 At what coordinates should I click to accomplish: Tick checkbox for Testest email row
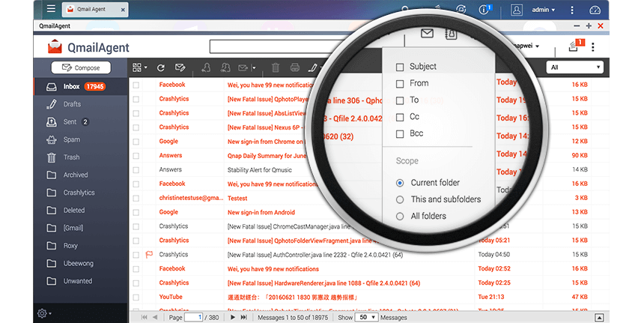pyautogui.click(x=136, y=199)
